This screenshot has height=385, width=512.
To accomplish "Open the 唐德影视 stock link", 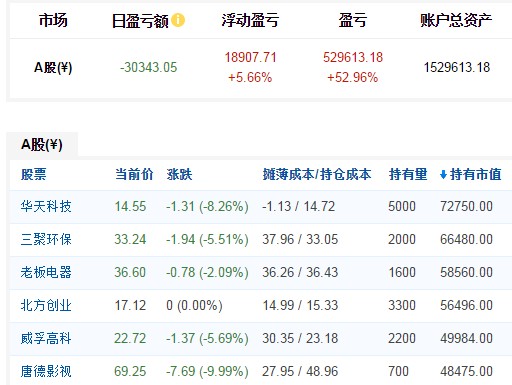I will click(46, 371).
